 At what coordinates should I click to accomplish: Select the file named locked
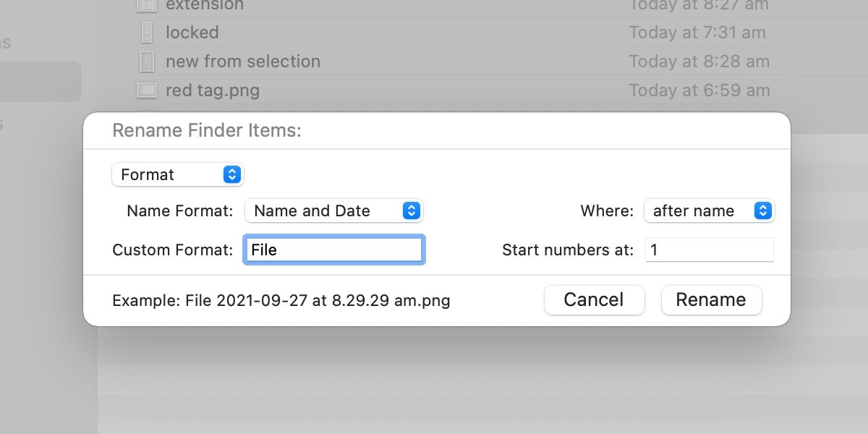(192, 33)
